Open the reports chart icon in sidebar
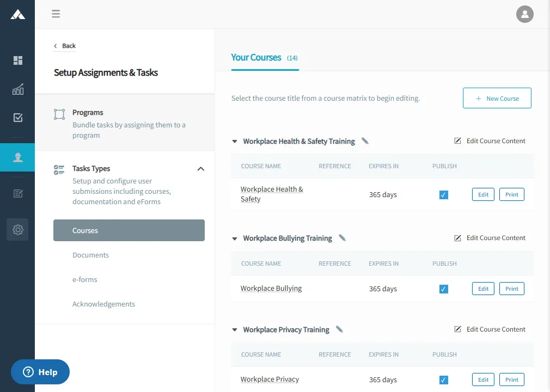550x392 pixels. (x=18, y=89)
